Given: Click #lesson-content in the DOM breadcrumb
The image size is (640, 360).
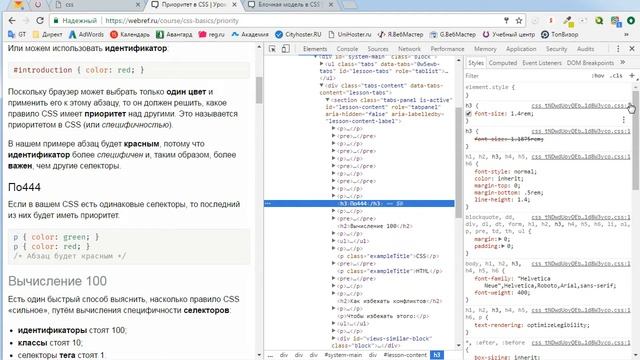Looking at the screenshot, I should [405, 355].
